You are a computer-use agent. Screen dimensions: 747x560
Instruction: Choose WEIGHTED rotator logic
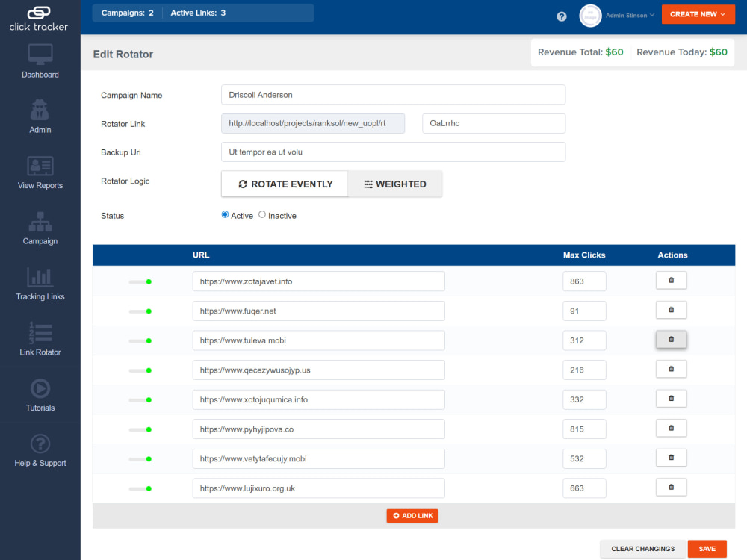point(395,184)
